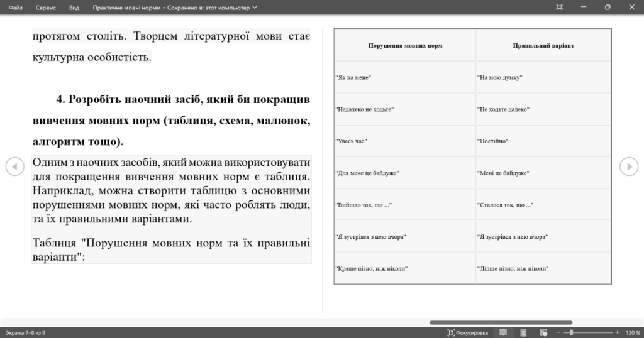This screenshot has width=644, height=338.
Task: Click the paragraph starting Одним з наочних засобів
Action: [171, 190]
